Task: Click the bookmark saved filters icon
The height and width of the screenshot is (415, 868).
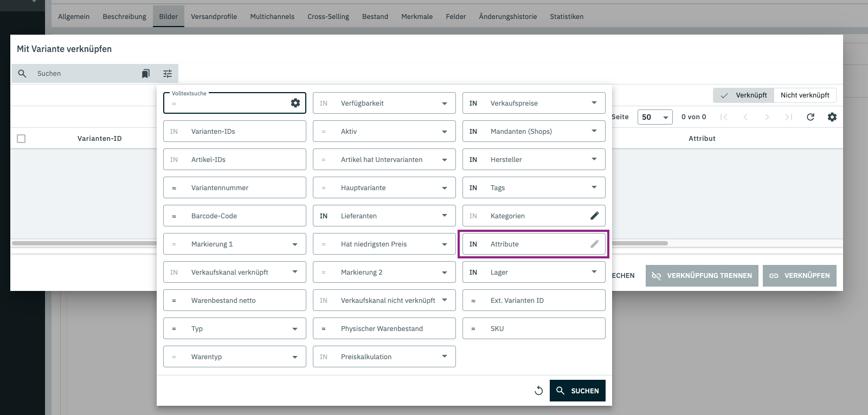Action: coord(145,74)
